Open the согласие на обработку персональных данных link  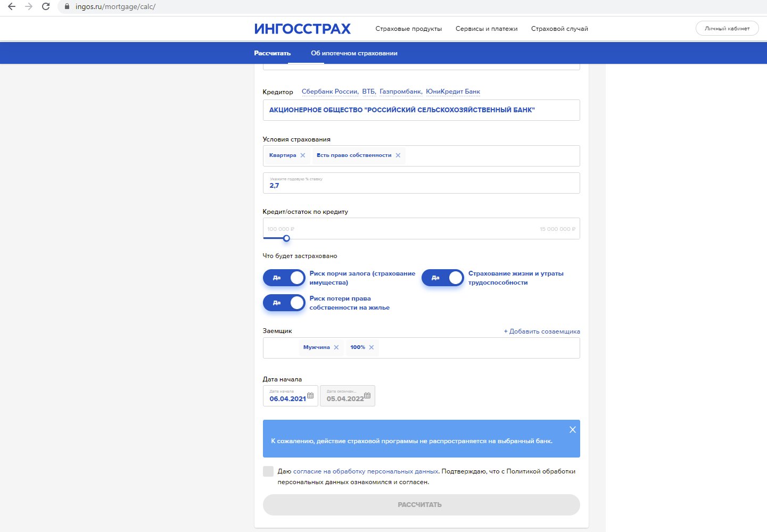(366, 471)
